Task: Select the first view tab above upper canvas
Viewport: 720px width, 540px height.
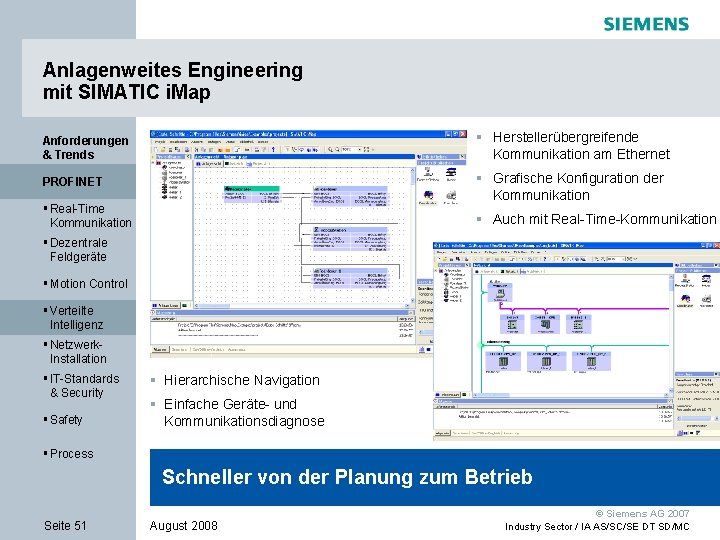Action: [210, 163]
